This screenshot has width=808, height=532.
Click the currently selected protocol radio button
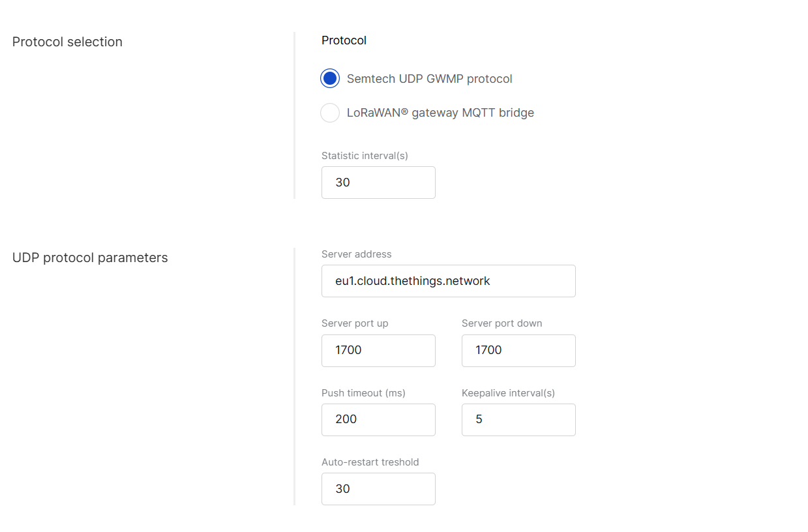pos(330,78)
